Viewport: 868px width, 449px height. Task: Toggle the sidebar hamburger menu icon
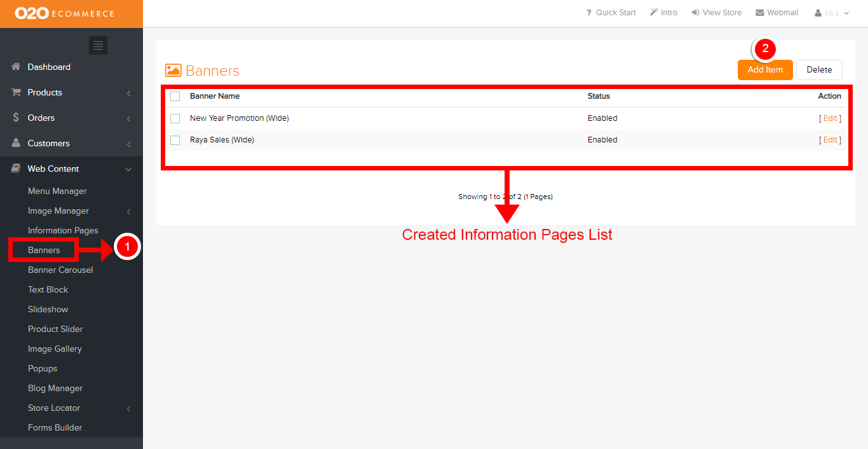pyautogui.click(x=98, y=46)
